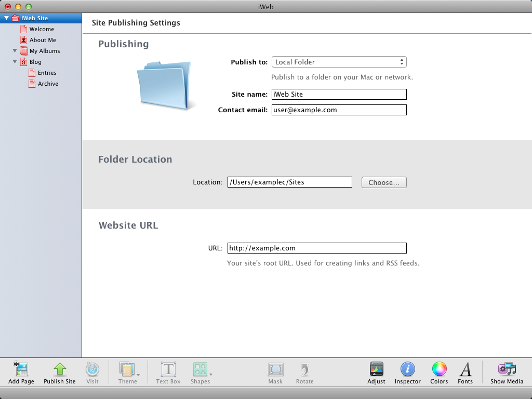Select the iWeb Site label in sidebar

click(x=35, y=18)
